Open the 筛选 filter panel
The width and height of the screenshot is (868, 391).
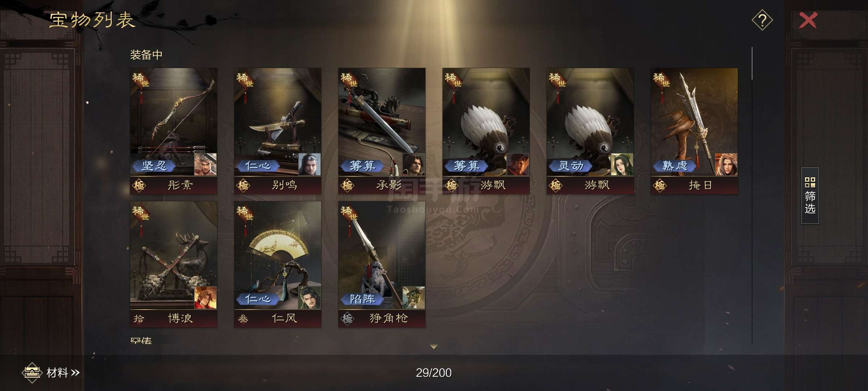coord(810,195)
